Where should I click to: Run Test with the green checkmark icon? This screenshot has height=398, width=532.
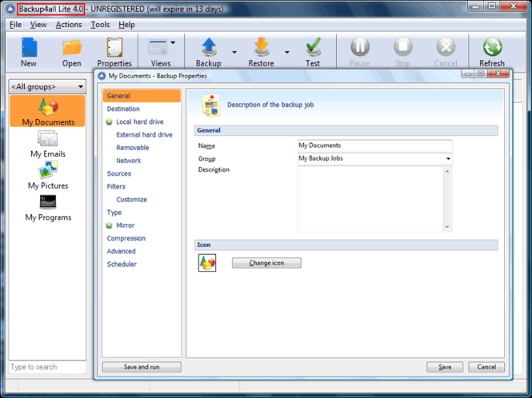click(313, 47)
